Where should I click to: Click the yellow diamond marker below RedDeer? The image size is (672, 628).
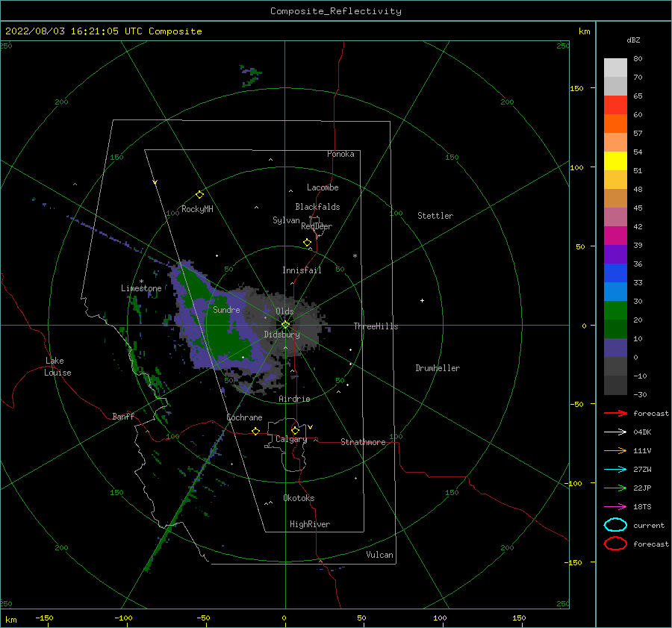click(x=308, y=243)
